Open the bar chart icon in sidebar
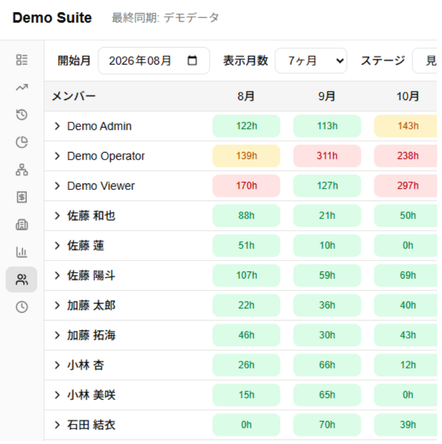 click(22, 252)
